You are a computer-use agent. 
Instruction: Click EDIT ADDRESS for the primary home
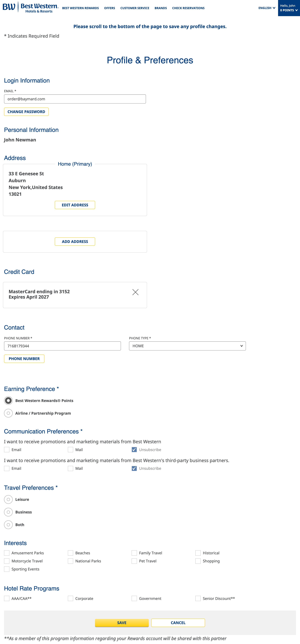coord(75,205)
